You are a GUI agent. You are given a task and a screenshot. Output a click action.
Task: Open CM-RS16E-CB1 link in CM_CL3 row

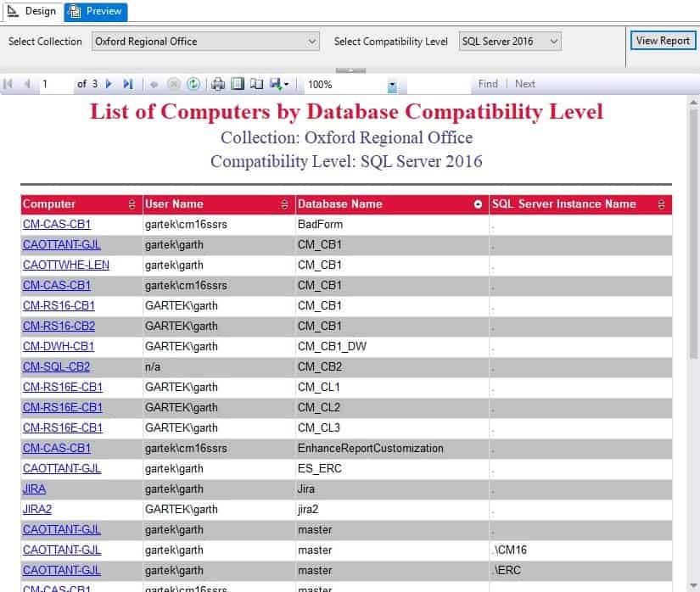coord(63,427)
